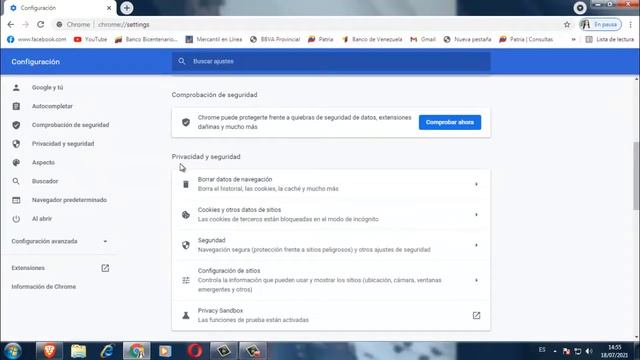Click the flask icon for Privacy Sandbox
The height and width of the screenshot is (360, 640).
coord(186,316)
